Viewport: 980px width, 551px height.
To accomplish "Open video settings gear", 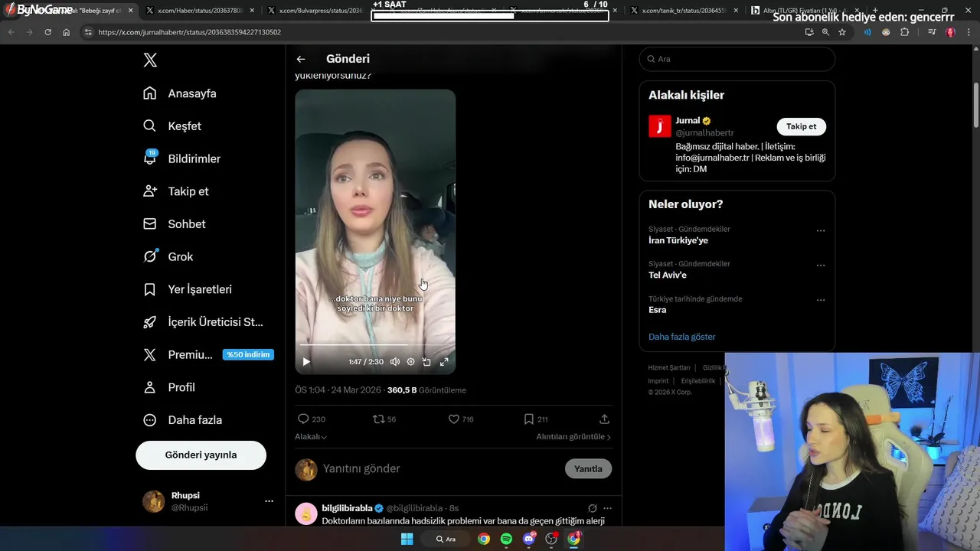I will [x=410, y=362].
